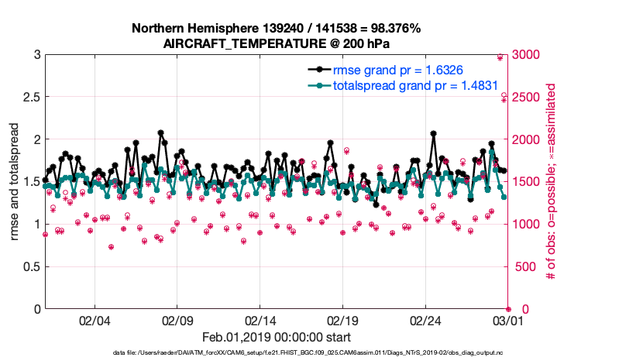The width and height of the screenshot is (643, 364).
Task: Click the 500 right axis tick label
Action: 524,266
